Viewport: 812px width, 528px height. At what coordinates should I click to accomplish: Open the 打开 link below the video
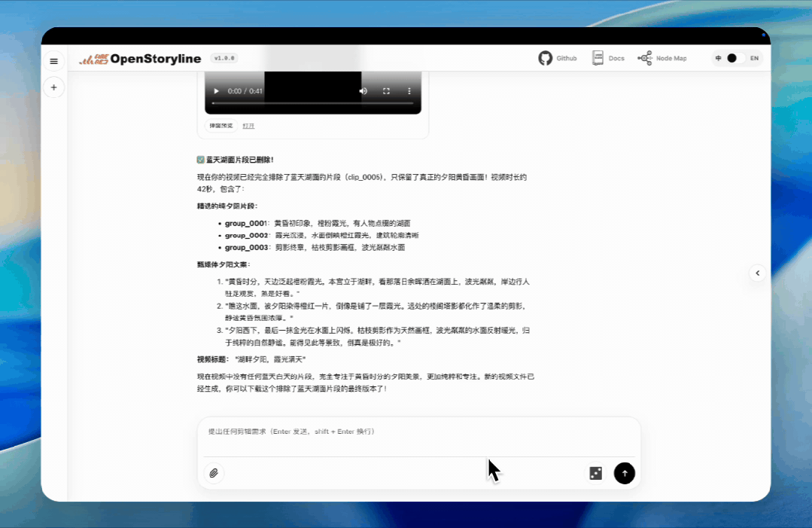tap(248, 126)
